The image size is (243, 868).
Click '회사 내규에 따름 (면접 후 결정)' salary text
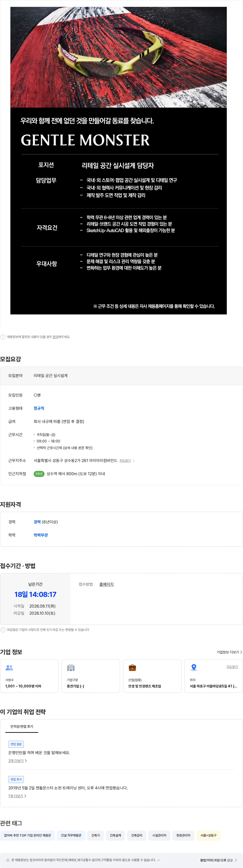59,421
